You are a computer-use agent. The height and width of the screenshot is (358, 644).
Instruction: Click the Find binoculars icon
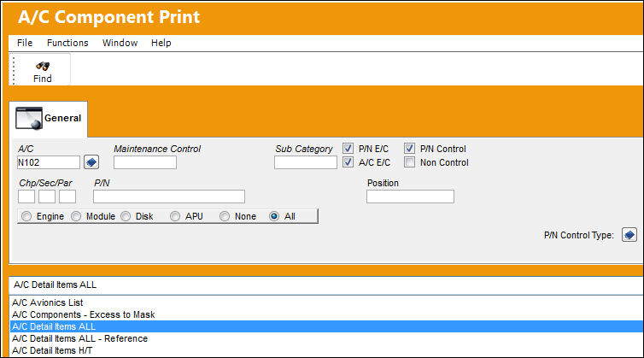(43, 66)
